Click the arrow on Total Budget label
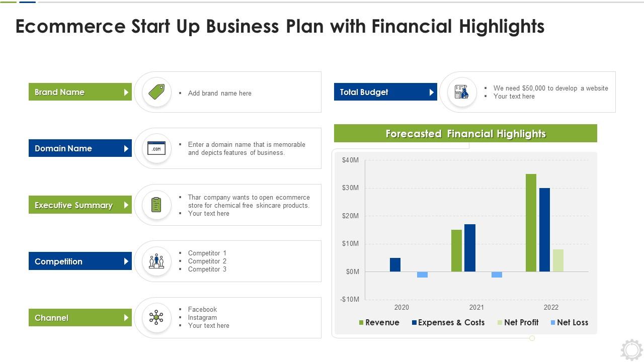Viewport: 644px width, 362px height. [x=431, y=92]
